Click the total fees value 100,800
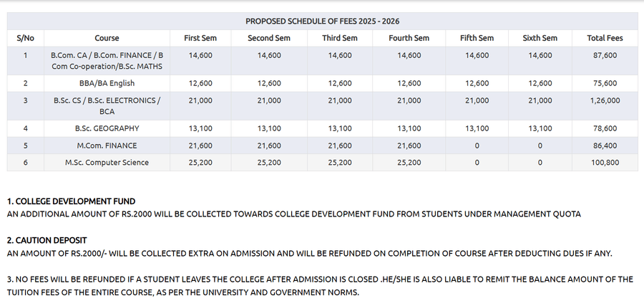644x301 pixels. [x=605, y=163]
